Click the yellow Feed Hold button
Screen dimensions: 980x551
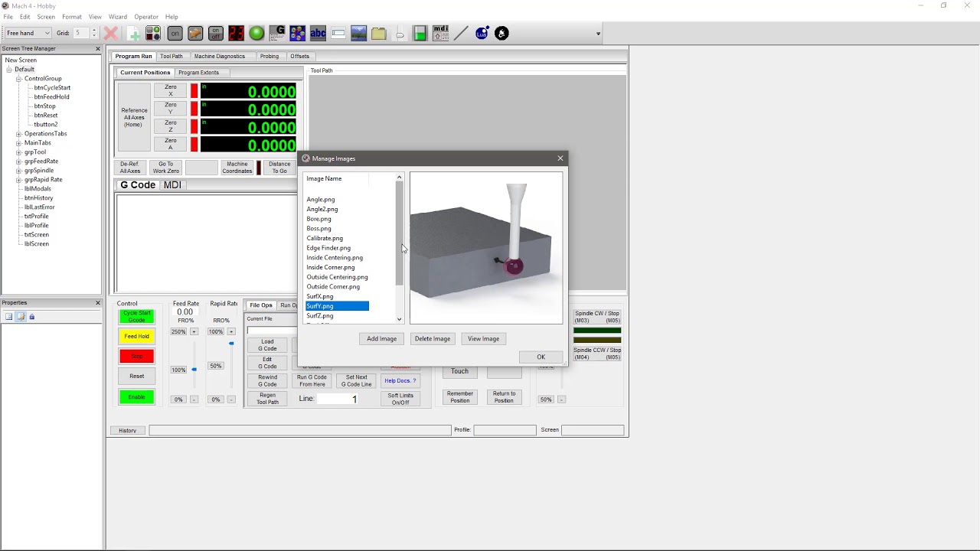[x=136, y=336]
